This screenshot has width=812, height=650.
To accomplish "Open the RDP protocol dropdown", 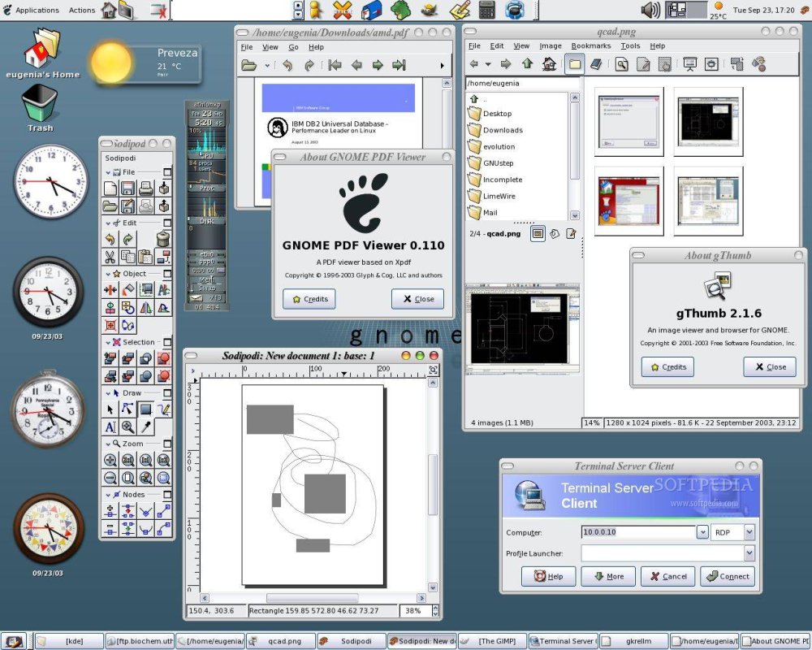I will (x=749, y=532).
